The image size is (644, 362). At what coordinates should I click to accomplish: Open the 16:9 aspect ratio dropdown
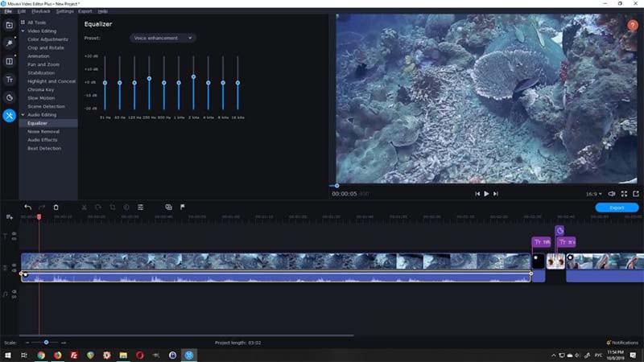click(594, 194)
